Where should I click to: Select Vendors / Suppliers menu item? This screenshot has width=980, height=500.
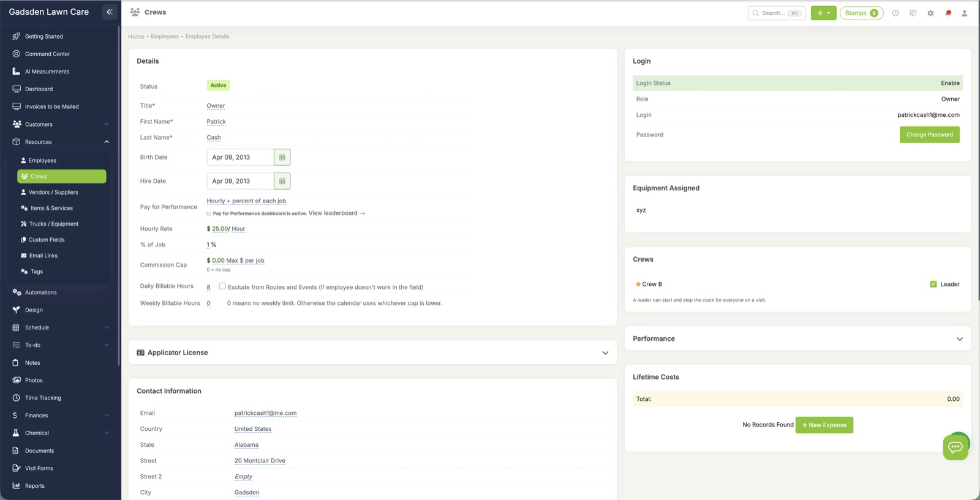coord(53,192)
